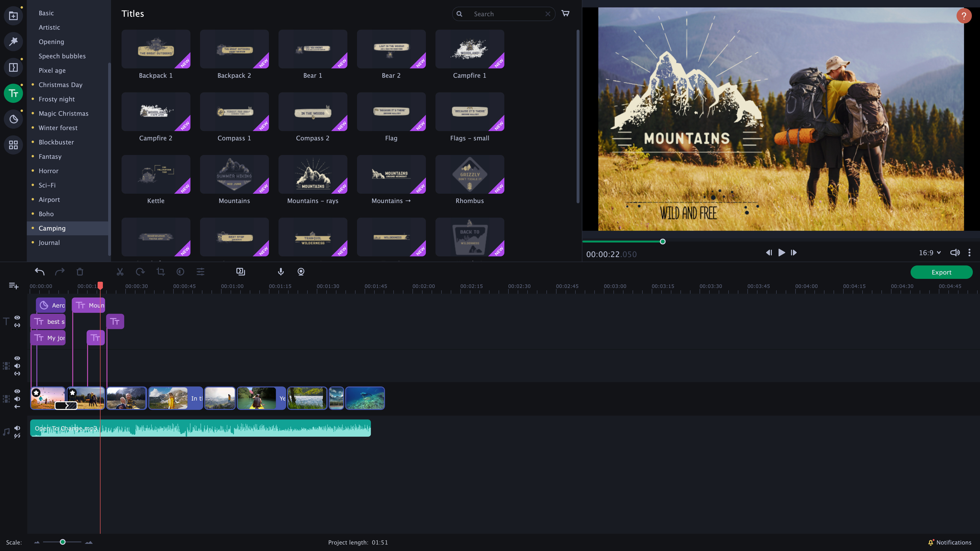The width and height of the screenshot is (980, 551).
Task: Crop the selected clip
Action: pos(160,272)
